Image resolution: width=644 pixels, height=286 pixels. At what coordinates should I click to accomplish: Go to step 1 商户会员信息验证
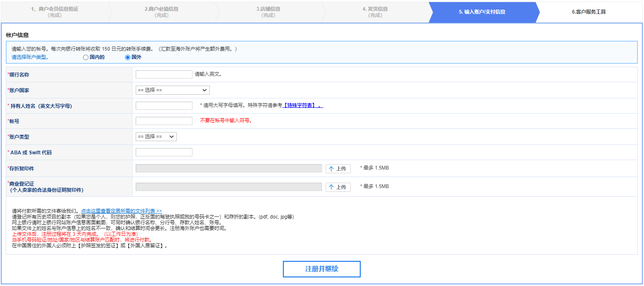(54, 12)
